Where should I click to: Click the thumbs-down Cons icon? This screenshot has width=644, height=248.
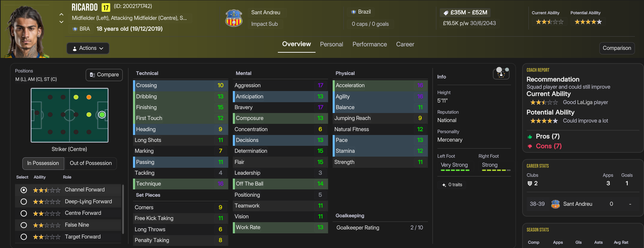click(530, 146)
